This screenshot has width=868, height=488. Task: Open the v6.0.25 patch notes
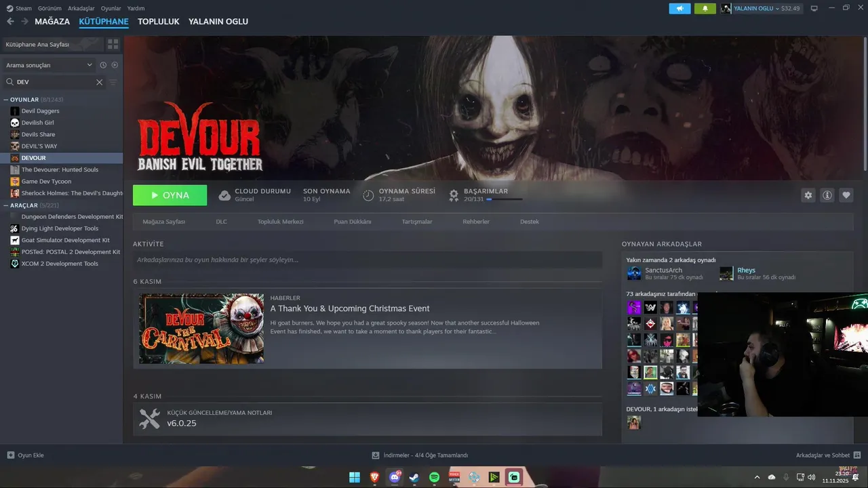click(182, 423)
